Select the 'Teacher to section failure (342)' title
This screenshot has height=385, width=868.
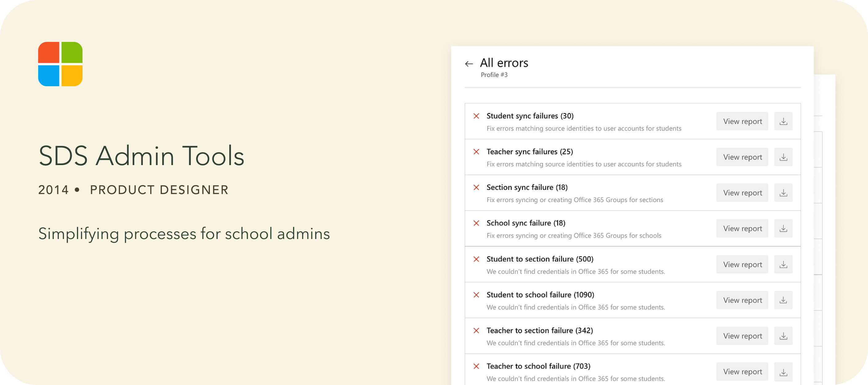tap(540, 331)
